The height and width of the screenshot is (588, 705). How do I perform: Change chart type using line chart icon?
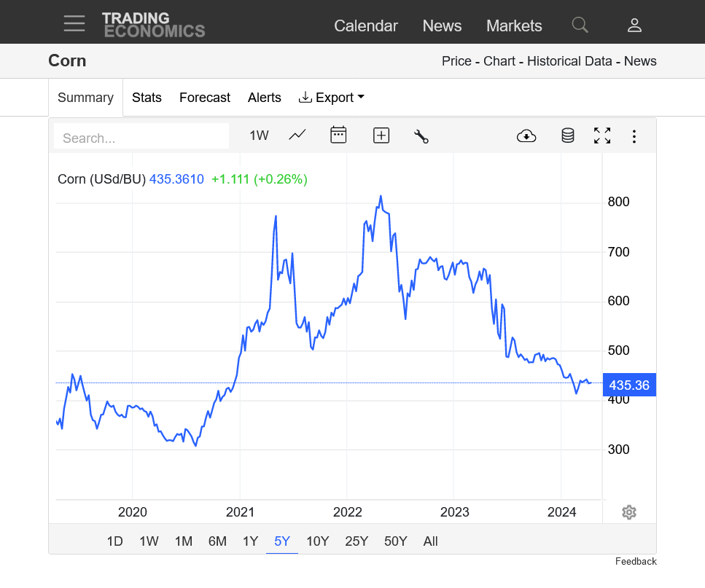(297, 135)
